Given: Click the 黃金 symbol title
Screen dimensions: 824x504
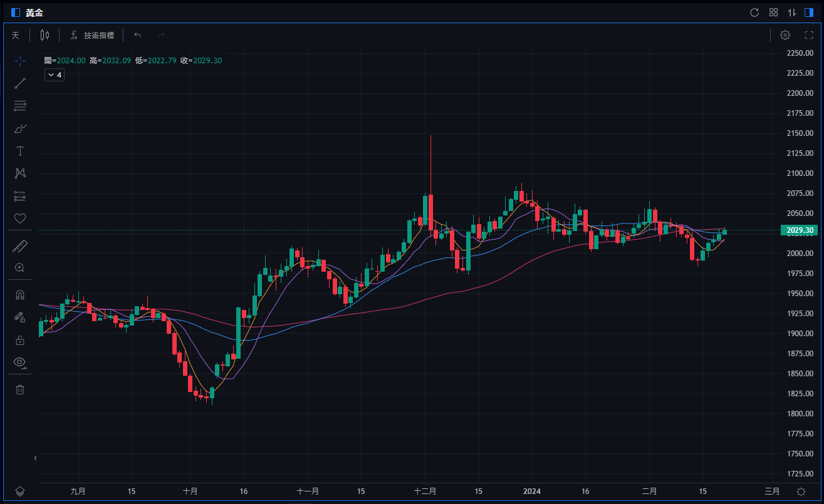Looking at the screenshot, I should click(34, 13).
